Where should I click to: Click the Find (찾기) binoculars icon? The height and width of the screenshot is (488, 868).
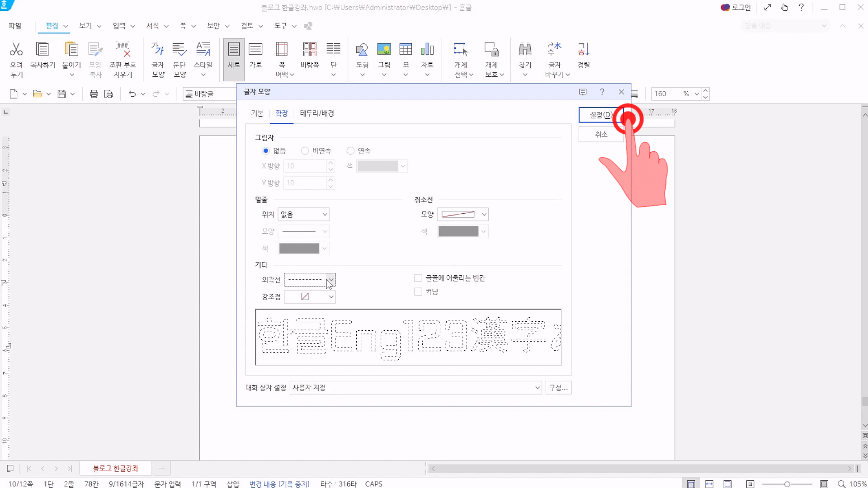[x=525, y=50]
